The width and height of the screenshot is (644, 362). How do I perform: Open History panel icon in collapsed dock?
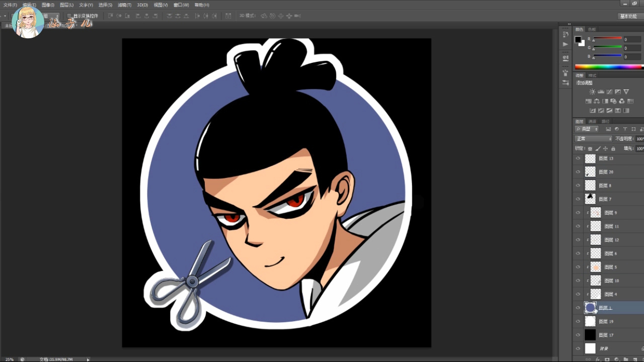[x=566, y=34]
